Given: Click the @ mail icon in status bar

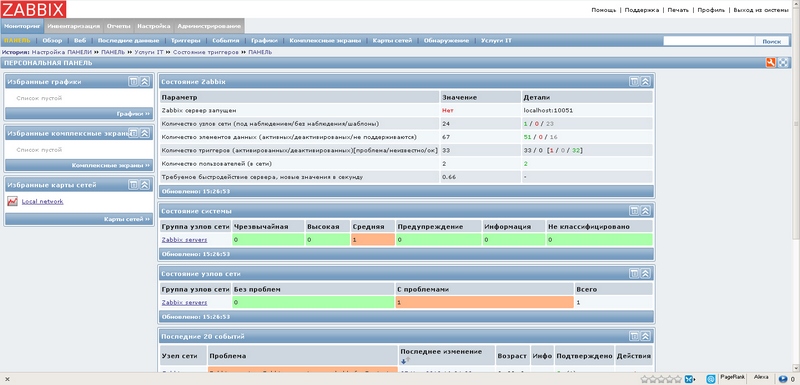Looking at the screenshot, I should 710,379.
